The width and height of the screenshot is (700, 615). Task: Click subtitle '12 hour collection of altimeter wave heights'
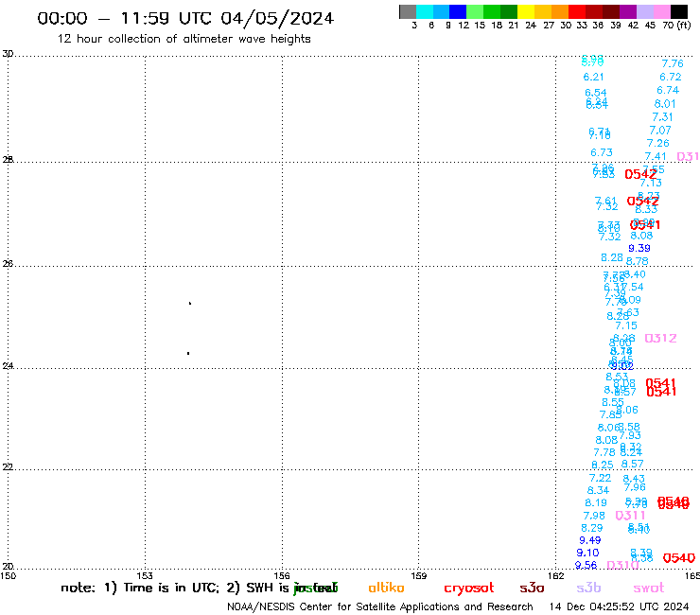click(x=184, y=39)
